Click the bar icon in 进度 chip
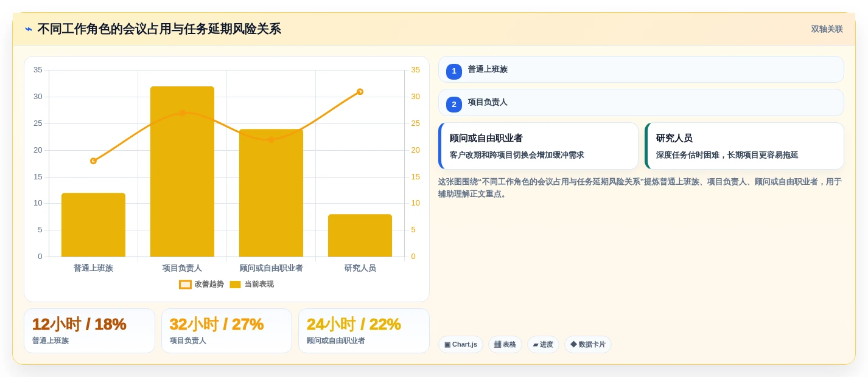 point(536,345)
